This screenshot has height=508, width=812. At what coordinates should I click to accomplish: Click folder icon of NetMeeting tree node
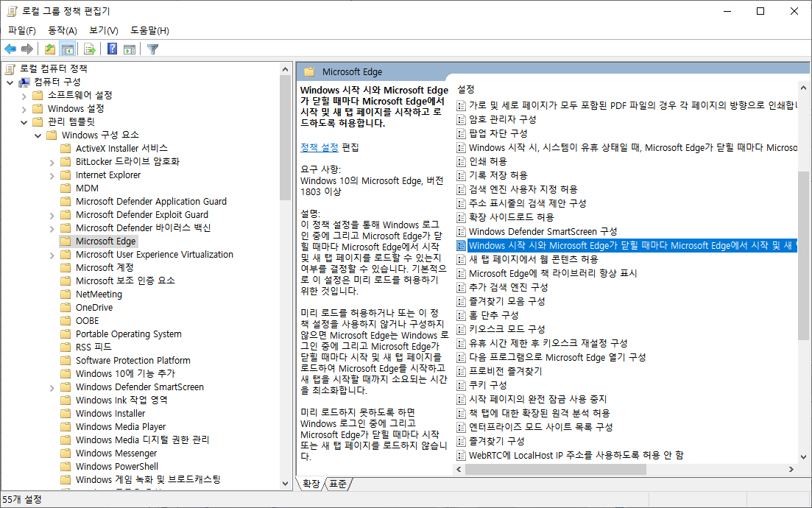click(66, 294)
